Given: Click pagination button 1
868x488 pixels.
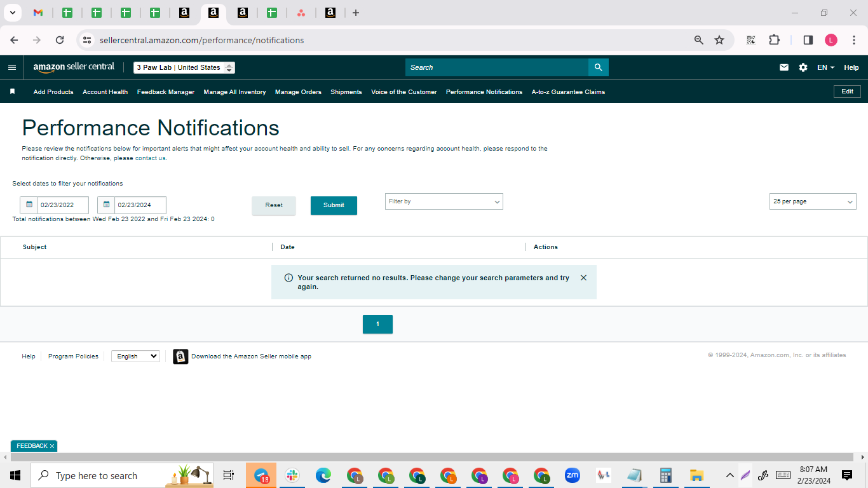Looking at the screenshot, I should [377, 324].
